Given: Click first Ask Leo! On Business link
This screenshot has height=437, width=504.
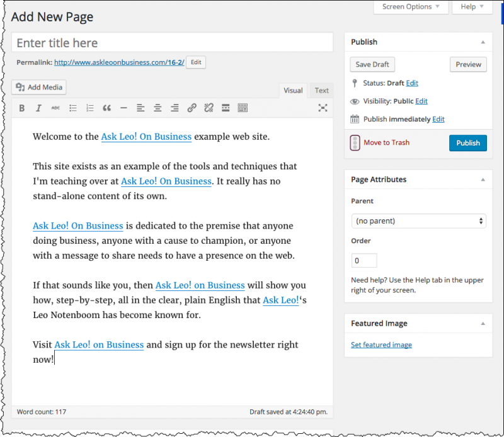Looking at the screenshot, I should coord(146,137).
